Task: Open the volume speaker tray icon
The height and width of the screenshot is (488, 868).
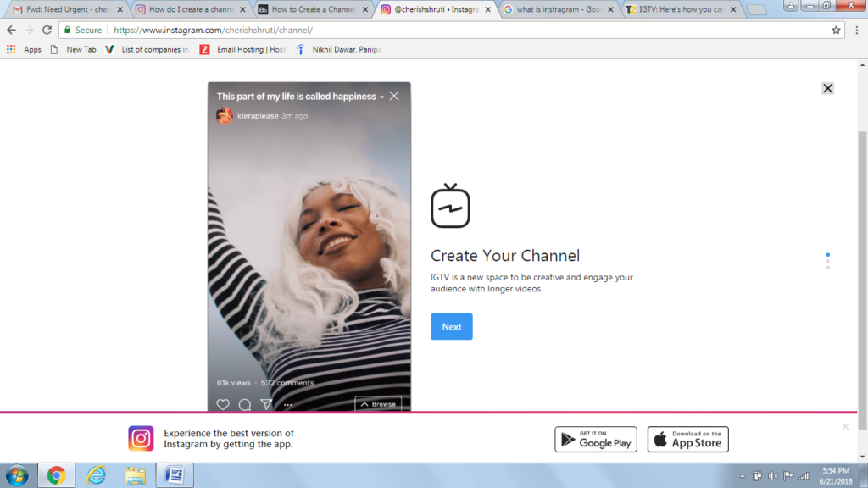Action: pyautogui.click(x=773, y=476)
